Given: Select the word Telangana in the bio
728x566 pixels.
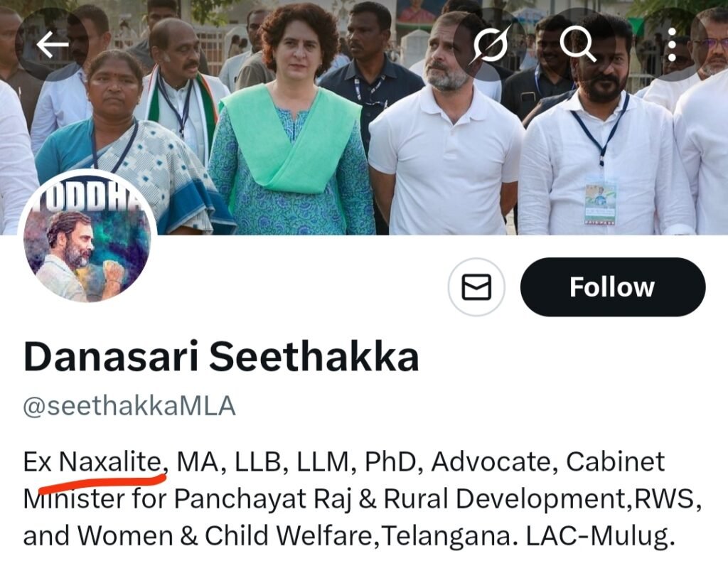Looking at the screenshot, I should [x=447, y=535].
